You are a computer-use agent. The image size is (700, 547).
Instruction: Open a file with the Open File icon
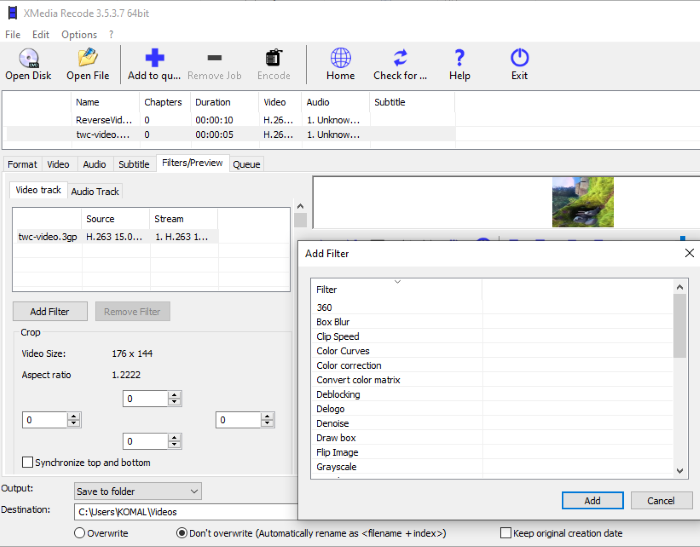(88, 58)
